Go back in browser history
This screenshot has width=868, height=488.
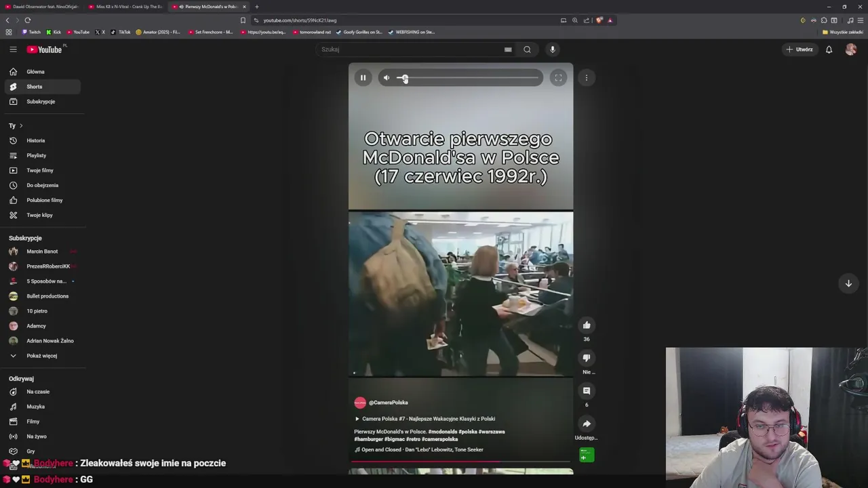[x=7, y=20]
